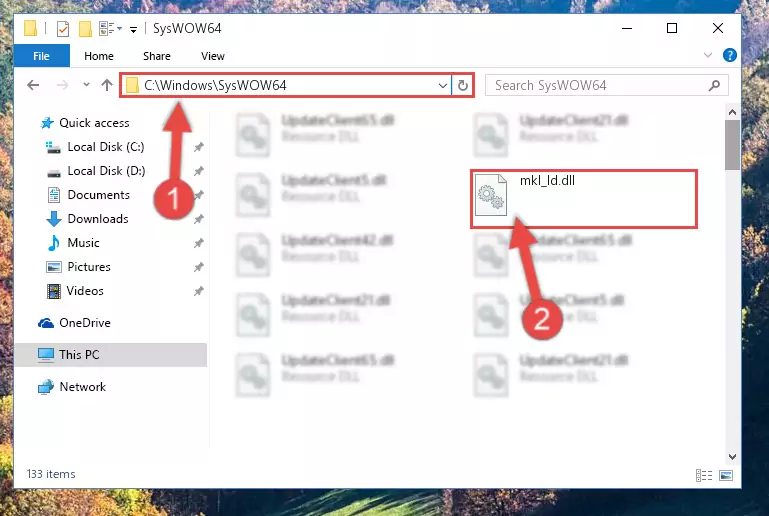The height and width of the screenshot is (516, 769).
Task: Open the recent locations dropdown
Action: tap(86, 85)
